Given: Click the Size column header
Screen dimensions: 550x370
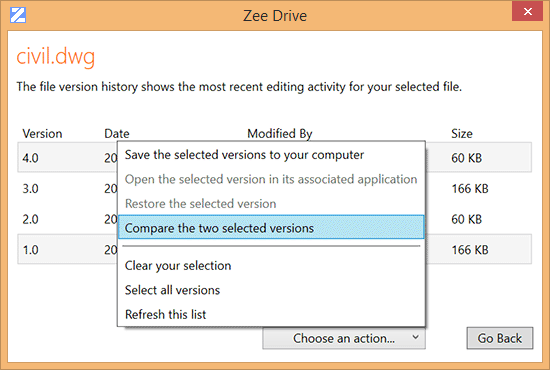Looking at the screenshot, I should [462, 134].
